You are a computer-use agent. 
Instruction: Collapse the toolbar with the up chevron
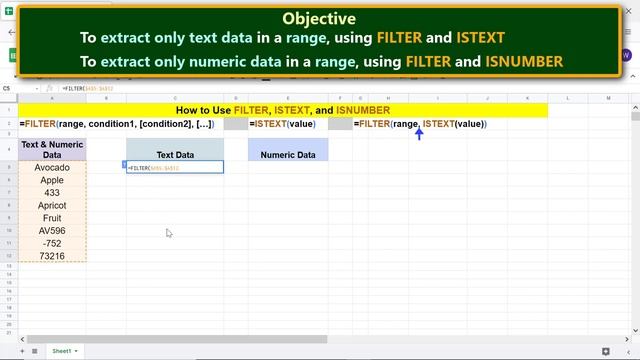633,76
